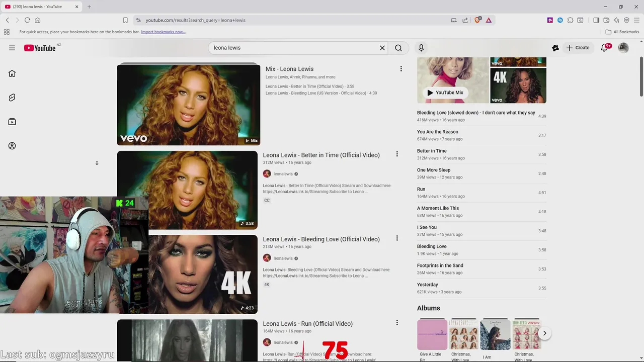
Task: Open Mix - Leona Lewis title
Action: pos(289,69)
